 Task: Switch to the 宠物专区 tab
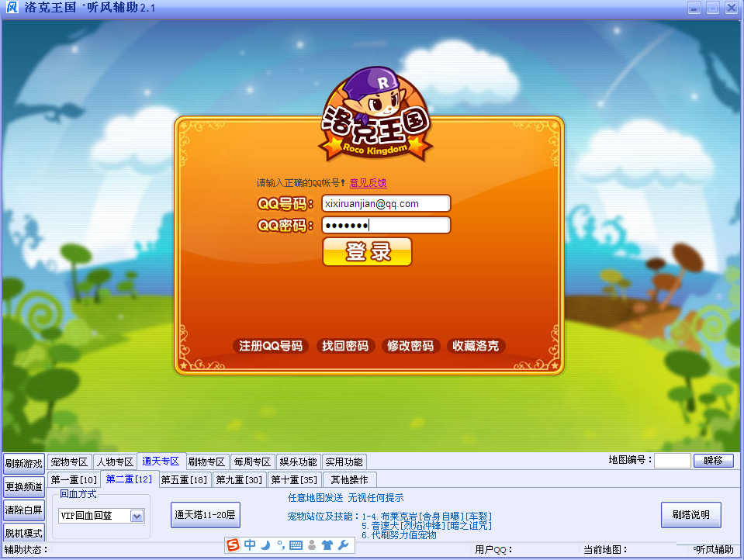point(69,461)
